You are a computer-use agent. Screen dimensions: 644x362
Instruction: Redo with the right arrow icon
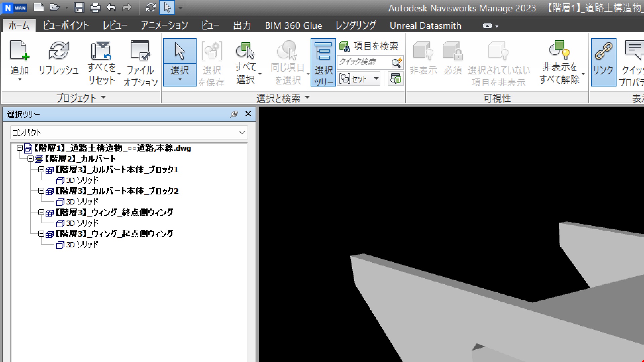127,7
